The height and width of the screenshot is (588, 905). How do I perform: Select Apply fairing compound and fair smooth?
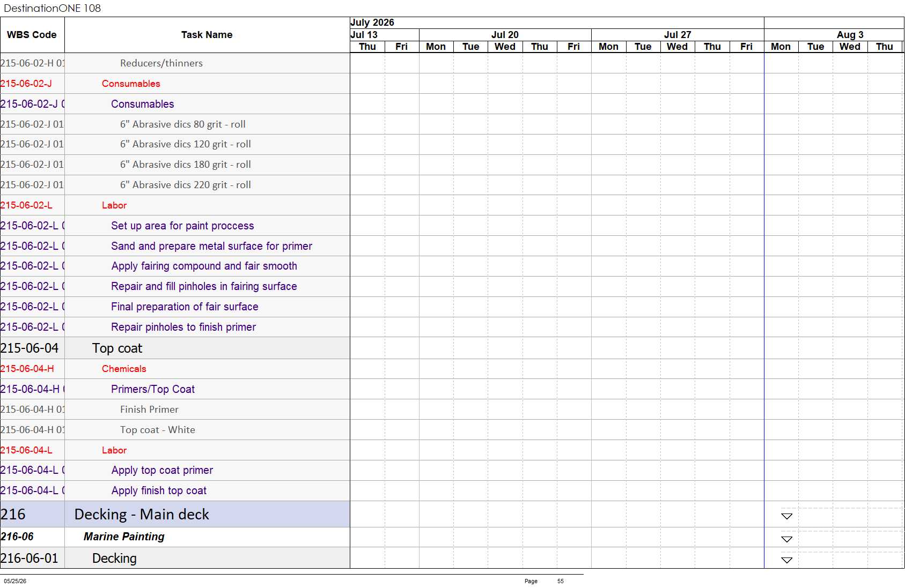pos(204,266)
